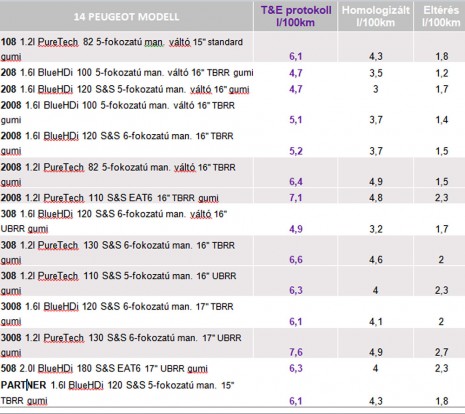The height and width of the screenshot is (414, 465).
Task: Select the 2008 1.2l PureTech 82 row text
Action: pos(118,174)
